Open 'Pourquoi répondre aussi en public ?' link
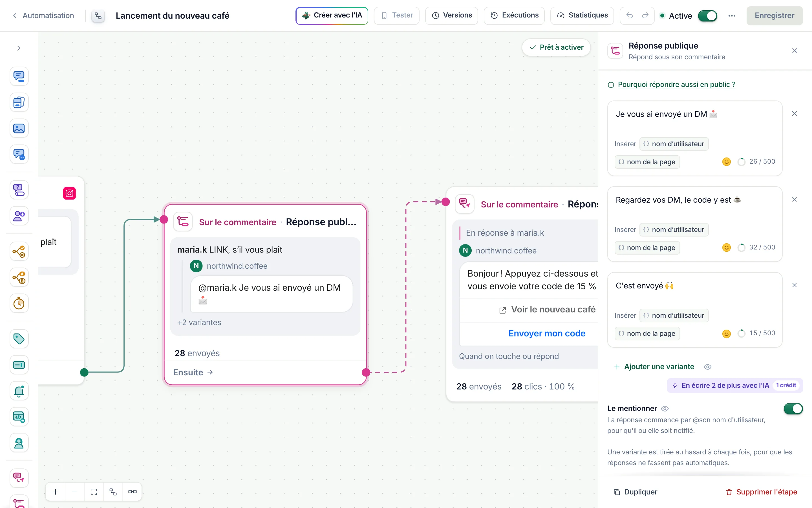Screen dimensions: 812x508 (x=676, y=84)
